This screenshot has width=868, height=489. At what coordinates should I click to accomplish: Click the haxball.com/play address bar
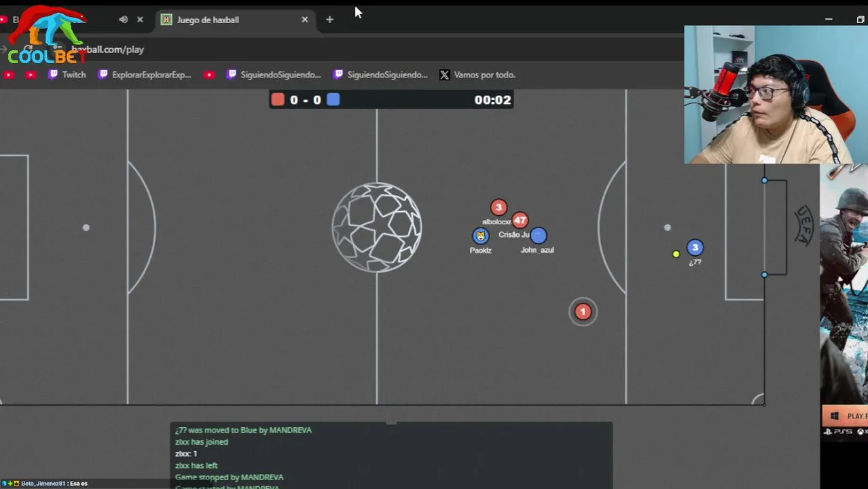pyautogui.click(x=107, y=50)
